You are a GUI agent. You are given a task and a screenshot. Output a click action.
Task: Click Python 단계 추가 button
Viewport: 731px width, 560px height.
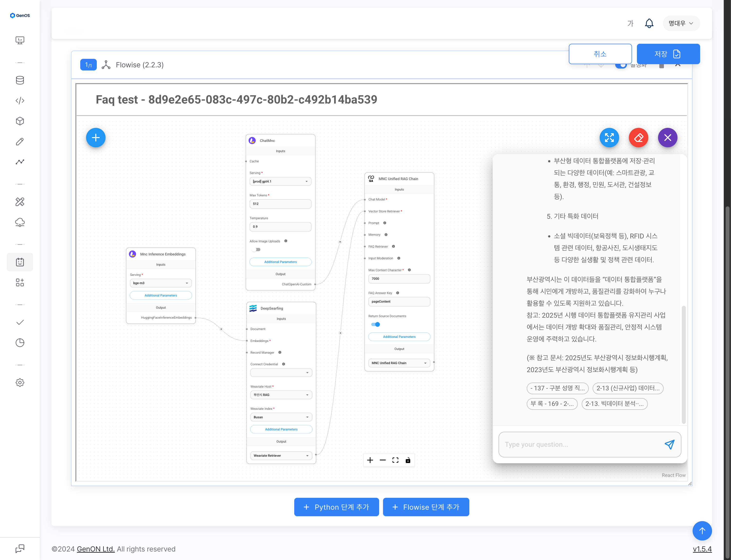336,507
